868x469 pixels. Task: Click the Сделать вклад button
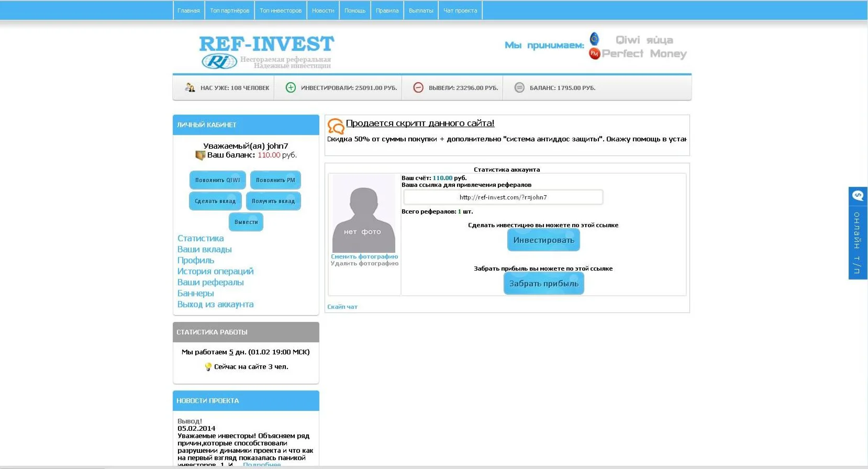tap(215, 201)
